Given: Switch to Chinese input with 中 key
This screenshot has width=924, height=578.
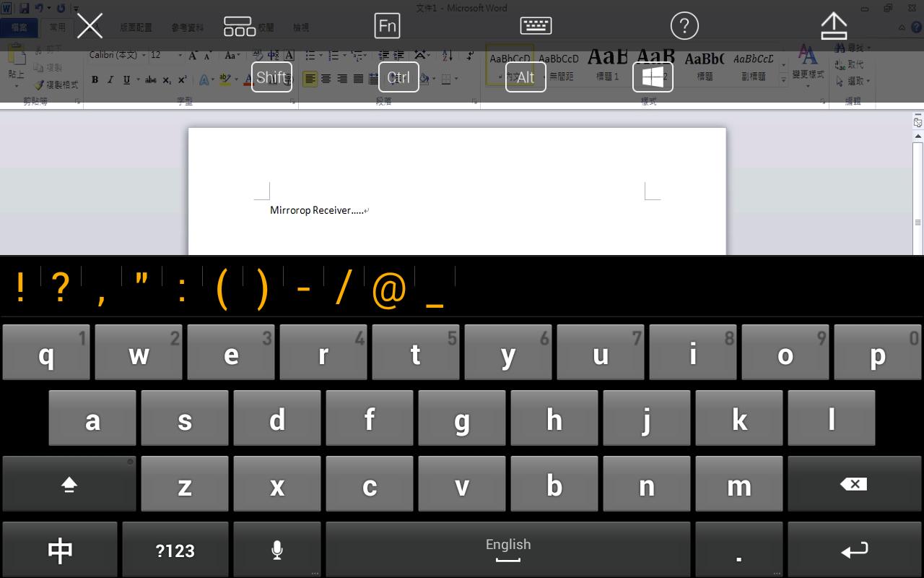Looking at the screenshot, I should click(60, 551).
